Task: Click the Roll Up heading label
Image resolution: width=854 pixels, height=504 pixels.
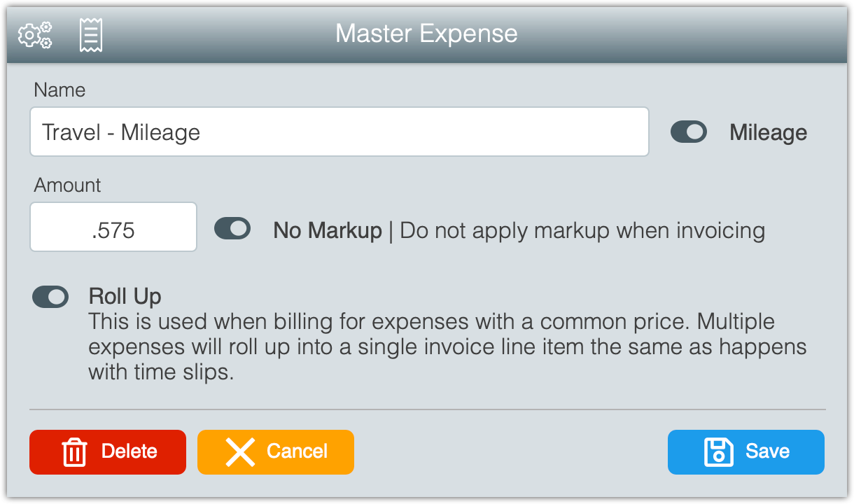Action: (x=125, y=297)
